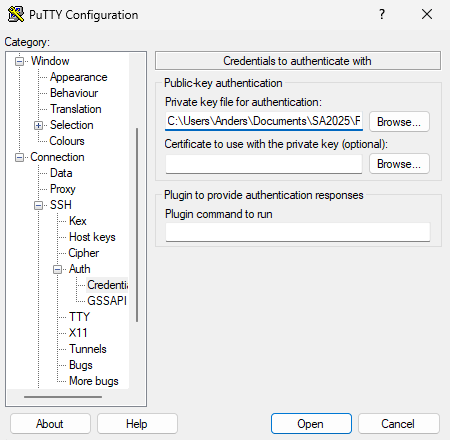Click the category tree horizontal scrollbar

coord(63,397)
